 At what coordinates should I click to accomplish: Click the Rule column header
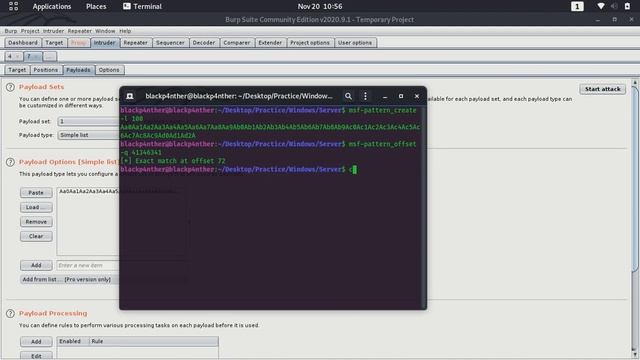154,341
